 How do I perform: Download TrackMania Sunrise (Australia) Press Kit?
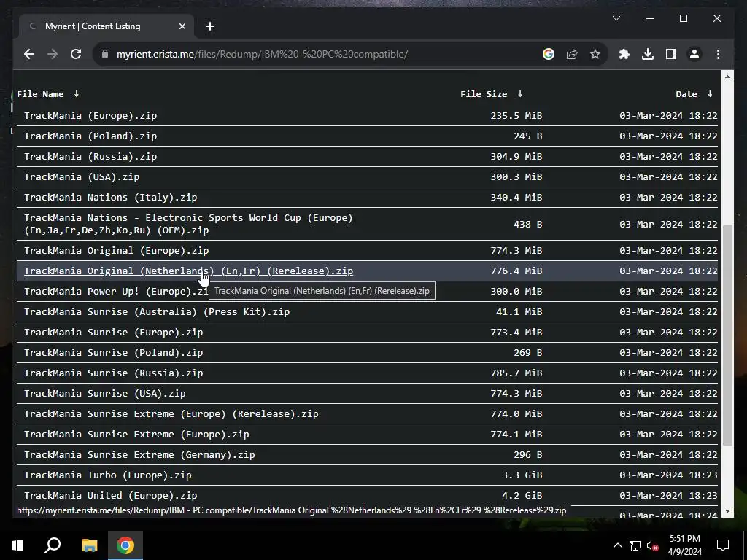[x=157, y=312]
